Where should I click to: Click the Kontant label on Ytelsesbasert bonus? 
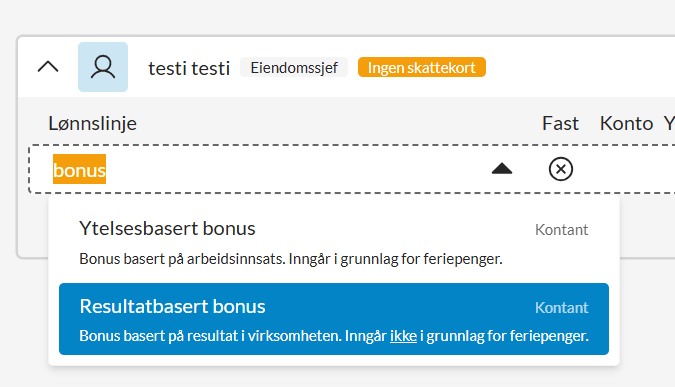point(561,230)
